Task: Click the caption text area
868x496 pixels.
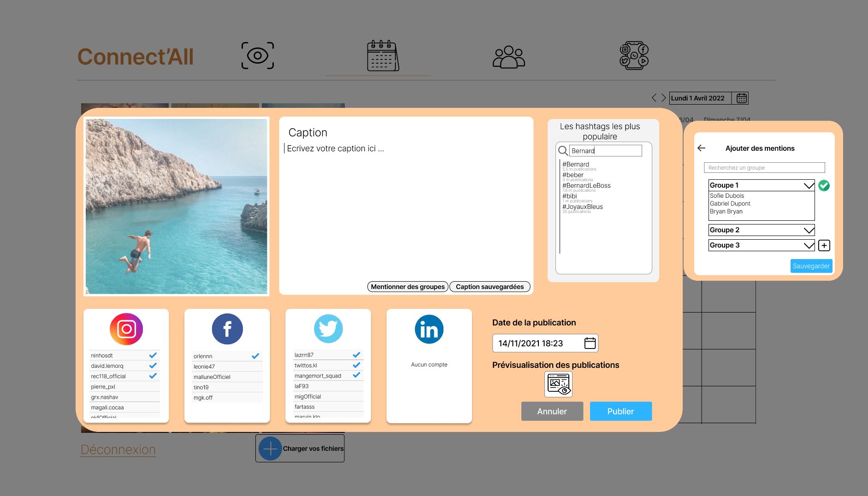Action: 406,206
